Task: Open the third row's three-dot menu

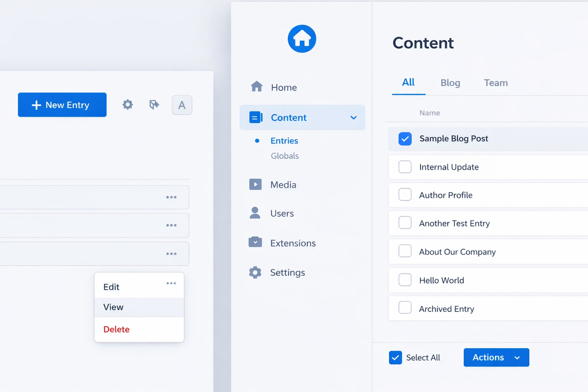Action: [x=171, y=253]
